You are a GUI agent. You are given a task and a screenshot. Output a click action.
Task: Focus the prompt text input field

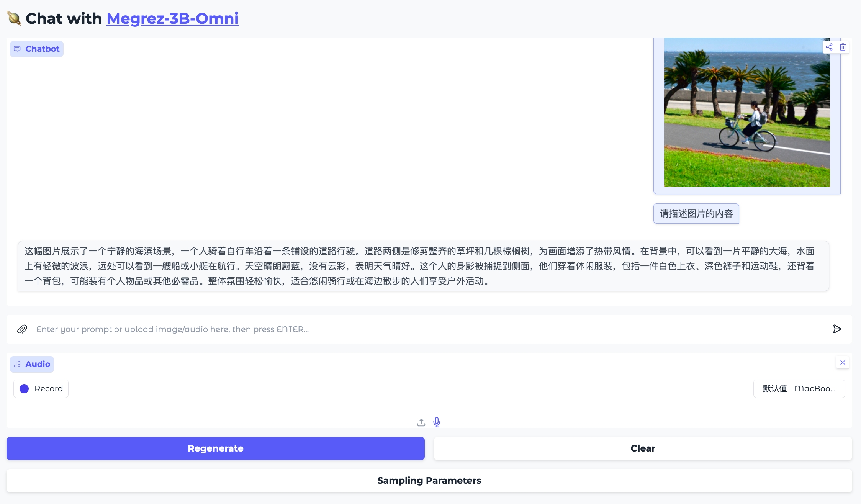(x=429, y=329)
